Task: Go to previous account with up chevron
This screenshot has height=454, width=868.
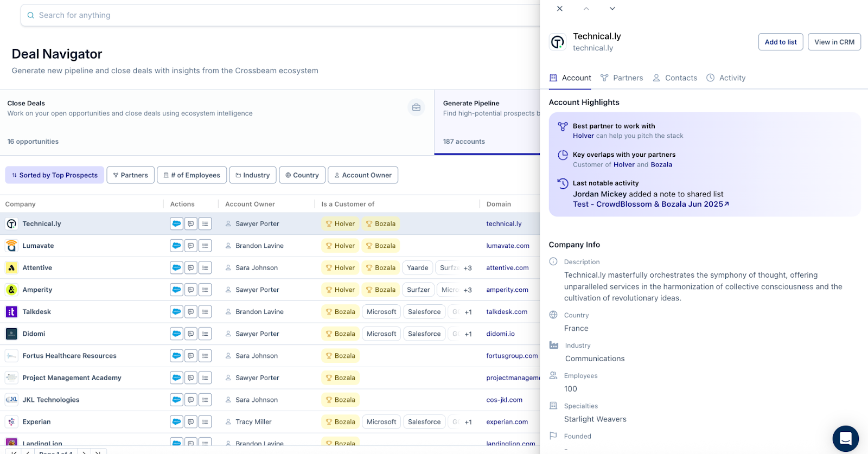Action: (586, 9)
